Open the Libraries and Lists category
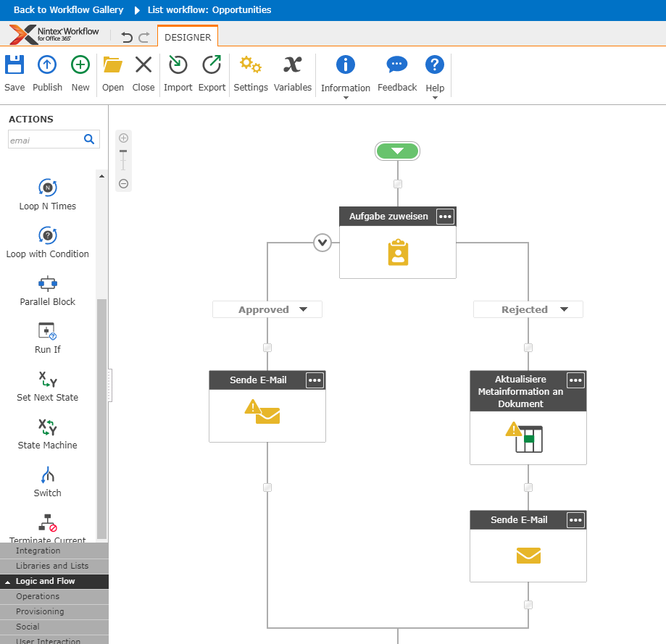 click(x=54, y=566)
